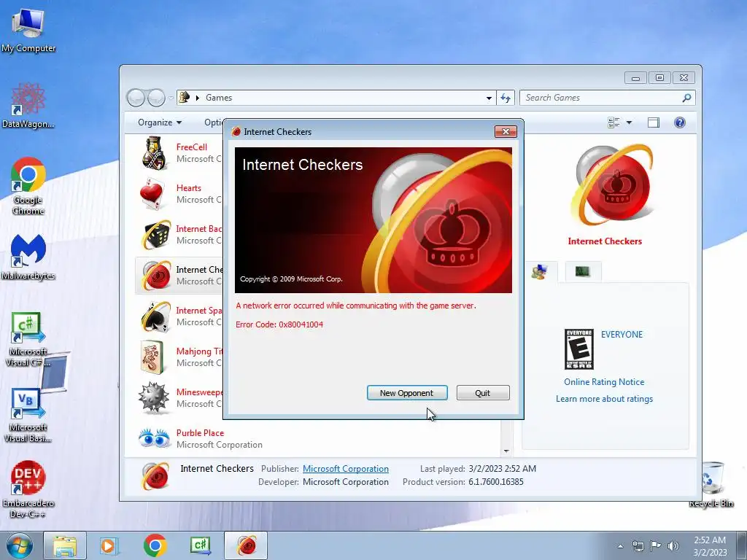The width and height of the screenshot is (747, 560).
Task: Expand address bar history dropdown
Action: pos(489,98)
